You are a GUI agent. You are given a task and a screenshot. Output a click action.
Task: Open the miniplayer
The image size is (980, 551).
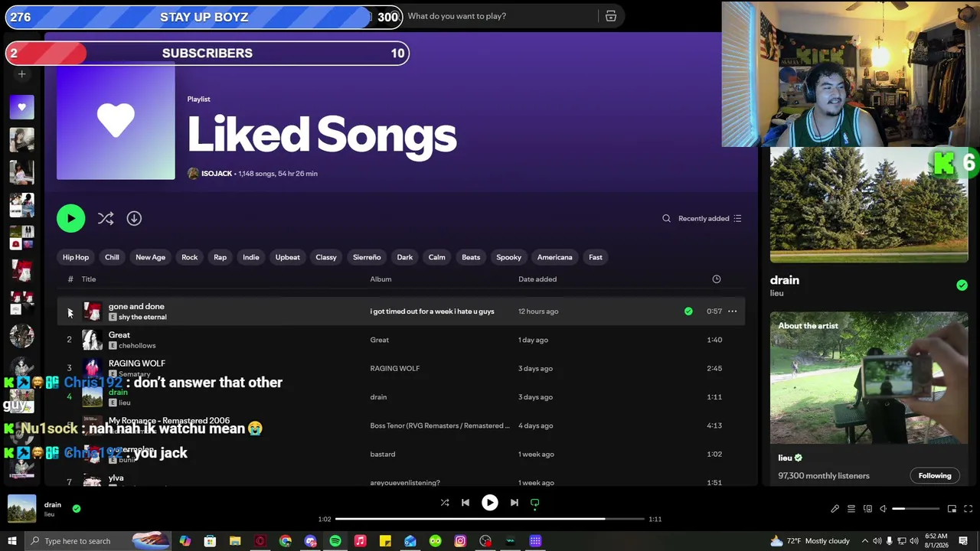[x=952, y=509]
